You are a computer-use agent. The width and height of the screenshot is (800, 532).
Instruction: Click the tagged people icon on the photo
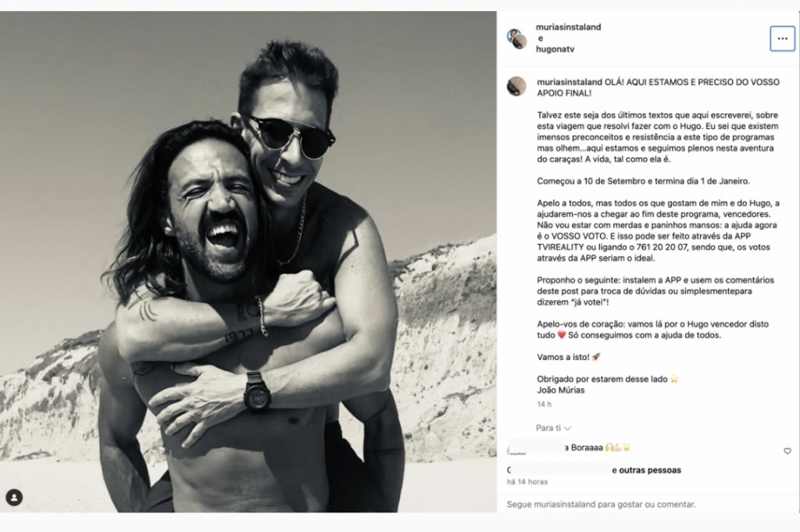tap(14, 498)
